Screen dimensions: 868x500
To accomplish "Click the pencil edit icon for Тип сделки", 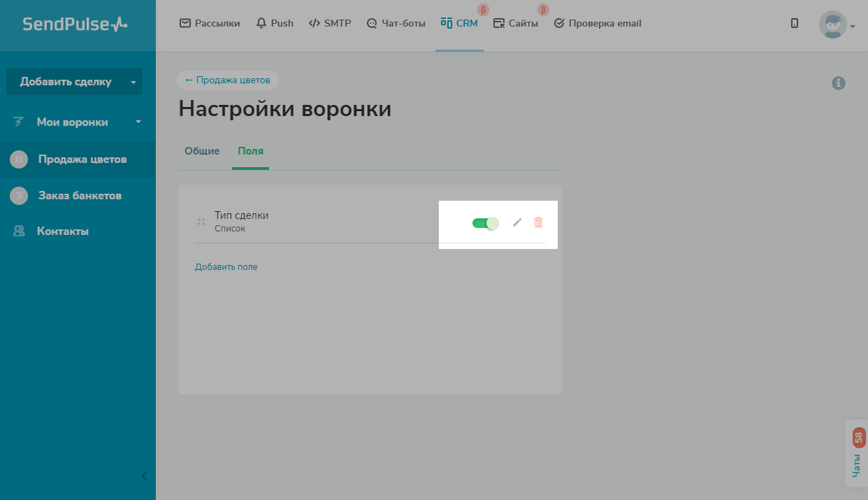I will click(517, 222).
